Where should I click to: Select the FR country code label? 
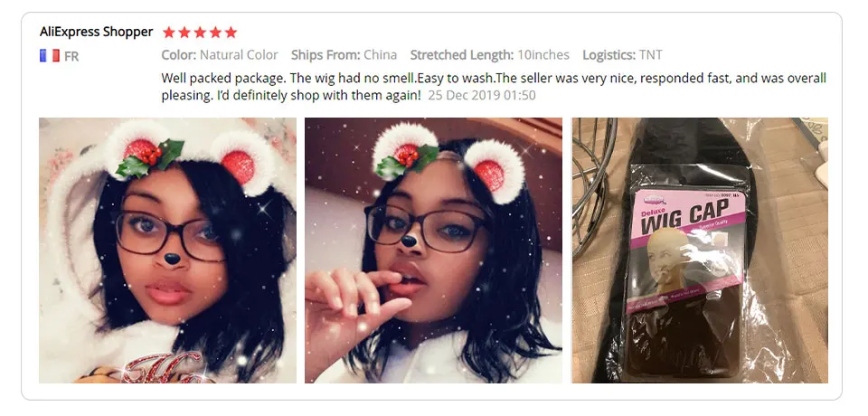(71, 56)
